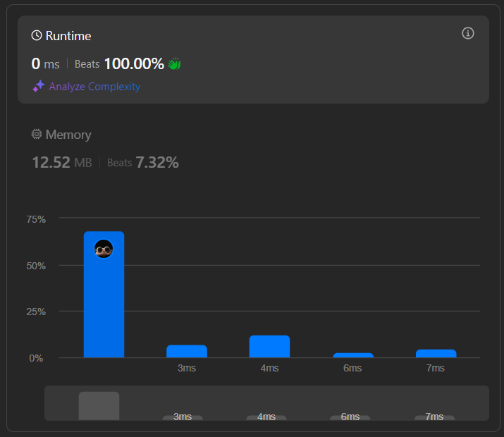The image size is (504, 437).
Task: Click the info icon in Runtime card
Action: coord(467,34)
